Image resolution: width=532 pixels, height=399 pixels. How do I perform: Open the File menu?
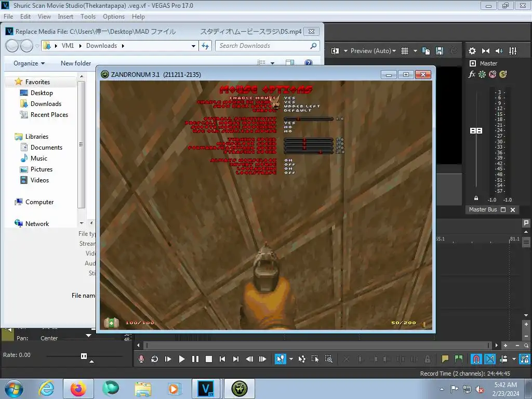coord(8,17)
